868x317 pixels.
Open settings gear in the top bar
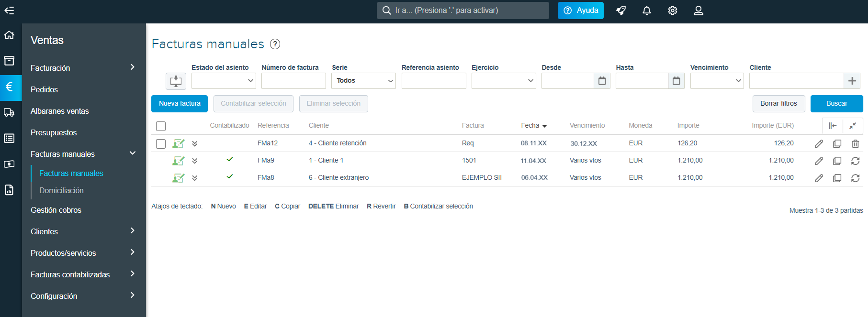[x=673, y=11]
